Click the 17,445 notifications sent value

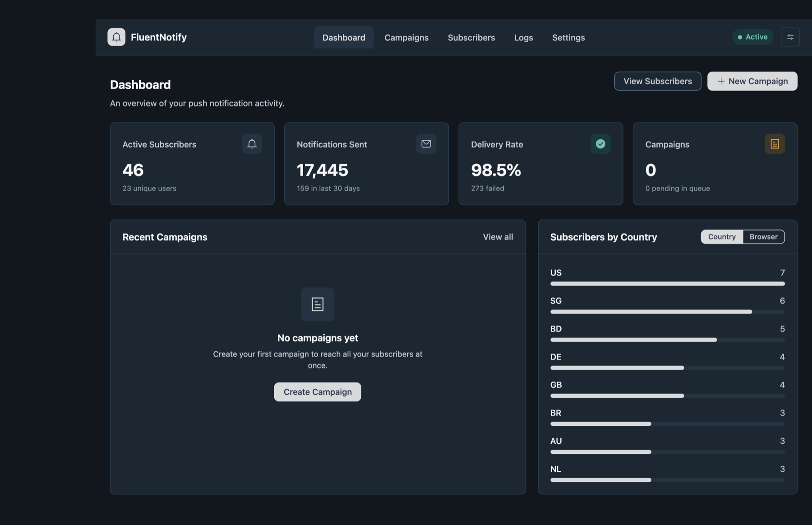coord(323,170)
